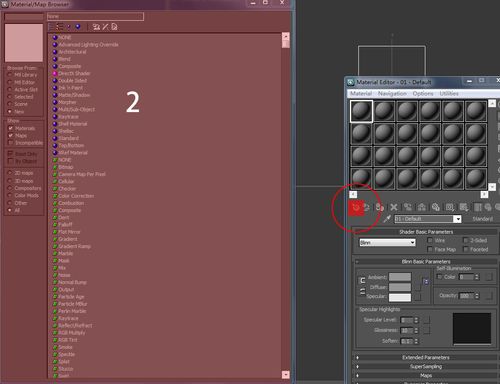
Task: Select Falloff map in browser list
Action: (63, 225)
